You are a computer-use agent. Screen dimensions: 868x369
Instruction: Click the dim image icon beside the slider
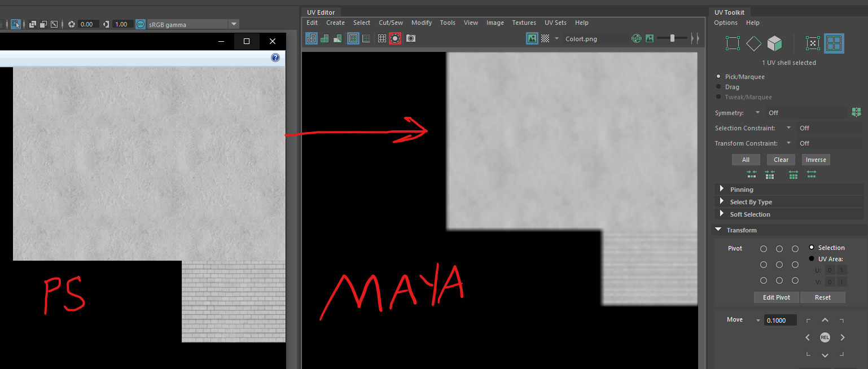pyautogui.click(x=650, y=38)
